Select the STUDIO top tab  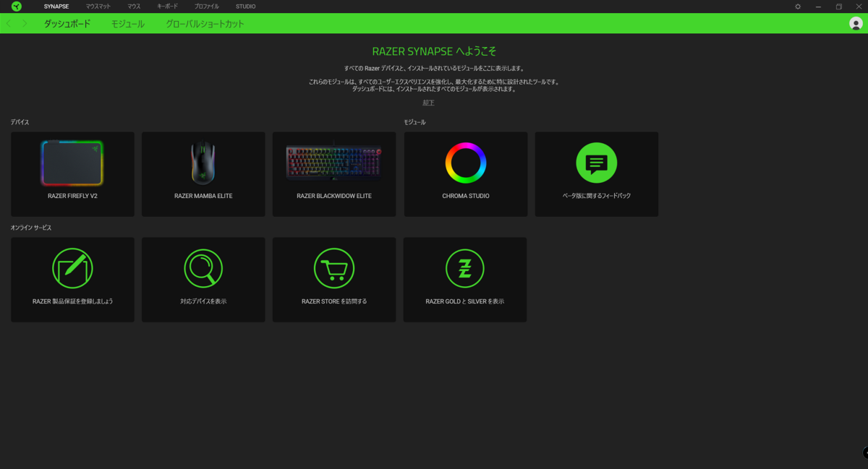[x=245, y=7]
